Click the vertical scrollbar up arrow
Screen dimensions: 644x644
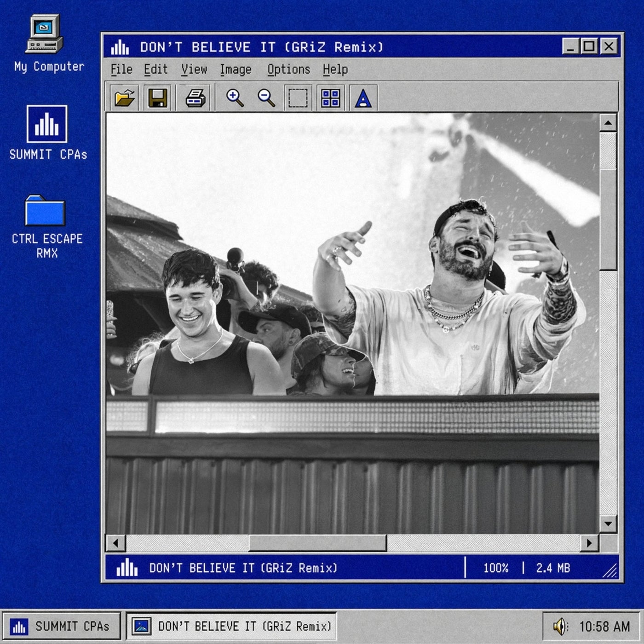coord(608,123)
